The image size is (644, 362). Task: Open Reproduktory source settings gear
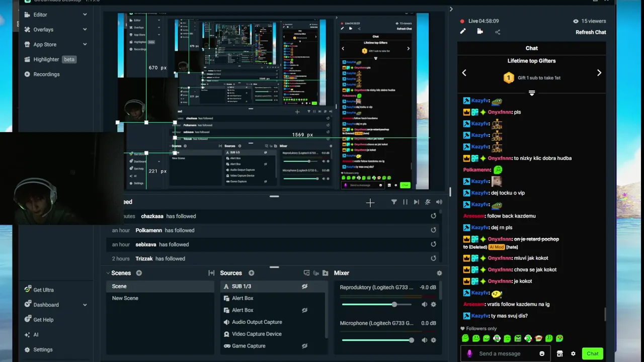point(433,304)
